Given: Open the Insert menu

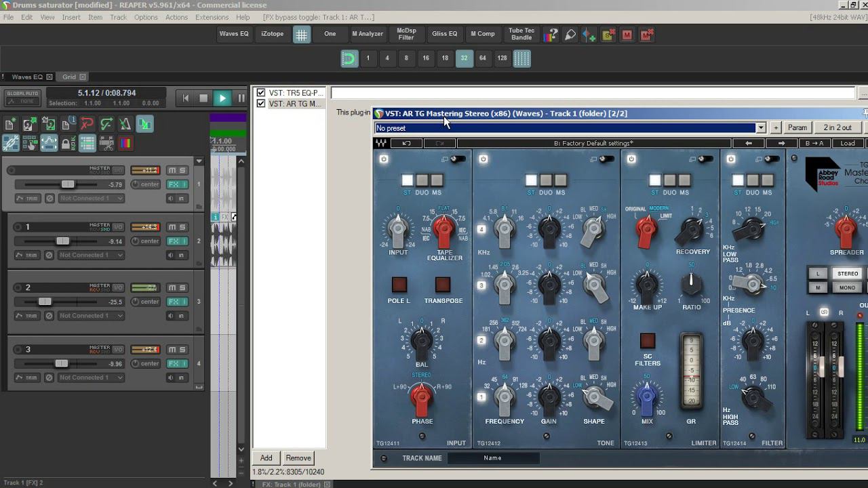Looking at the screenshot, I should (71, 17).
